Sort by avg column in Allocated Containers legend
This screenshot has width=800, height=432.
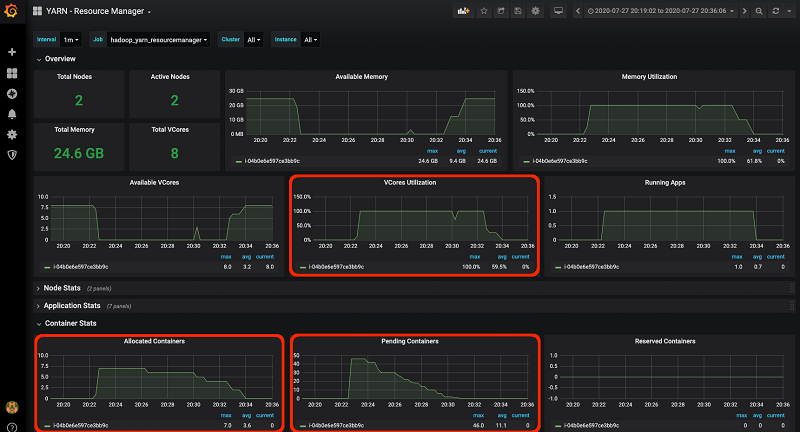pos(246,415)
